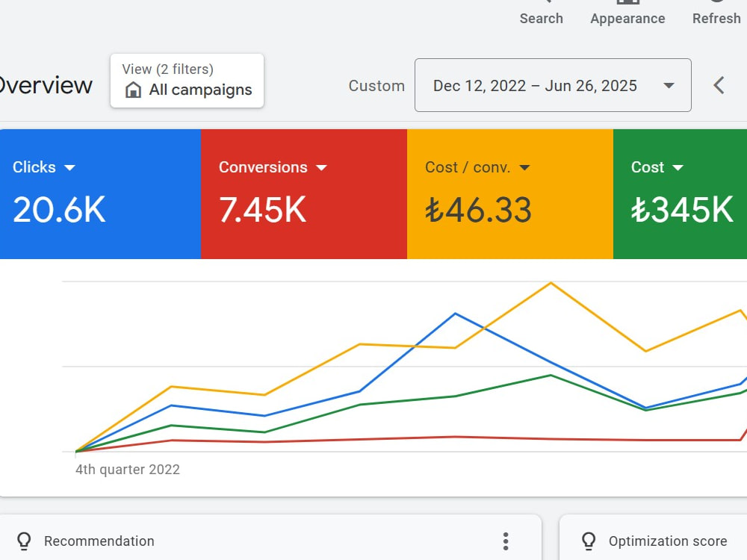747x560 pixels.
Task: Open the Recommendation card three-dot menu
Action: coord(506,541)
